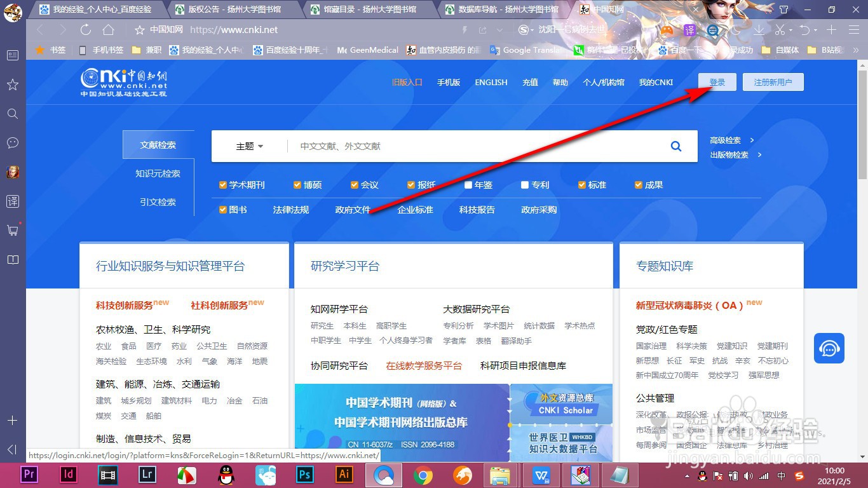Uncheck the 成果 checkbox
This screenshot has width=868, height=488.
(639, 185)
